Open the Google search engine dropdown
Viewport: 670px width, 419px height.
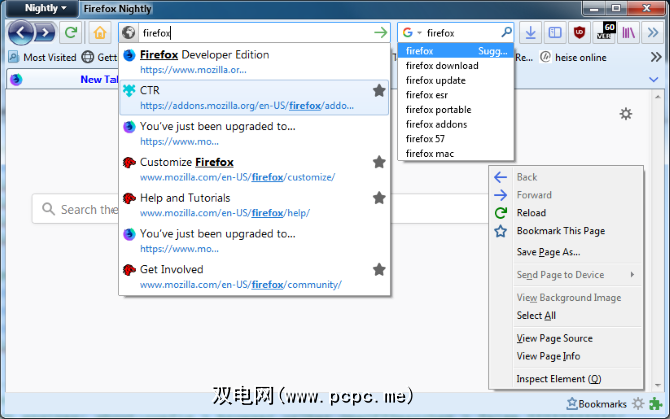coord(412,32)
